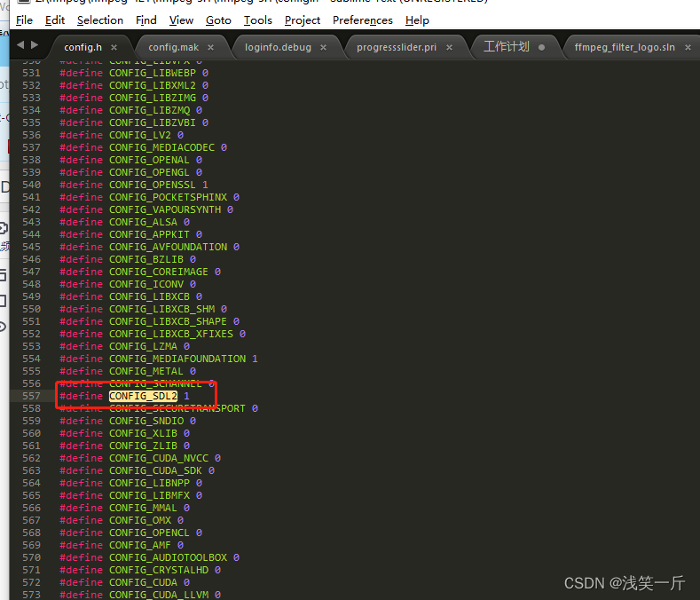The height and width of the screenshot is (600, 700).
Task: Click CONFIG_LIBXCB_SHAPE on line 551
Action: point(168,321)
